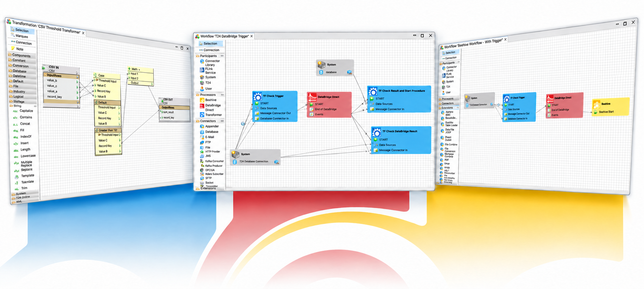644x289 pixels.
Task: Click the 'TF Check DataBridge Result' node header
Action: coord(401,131)
